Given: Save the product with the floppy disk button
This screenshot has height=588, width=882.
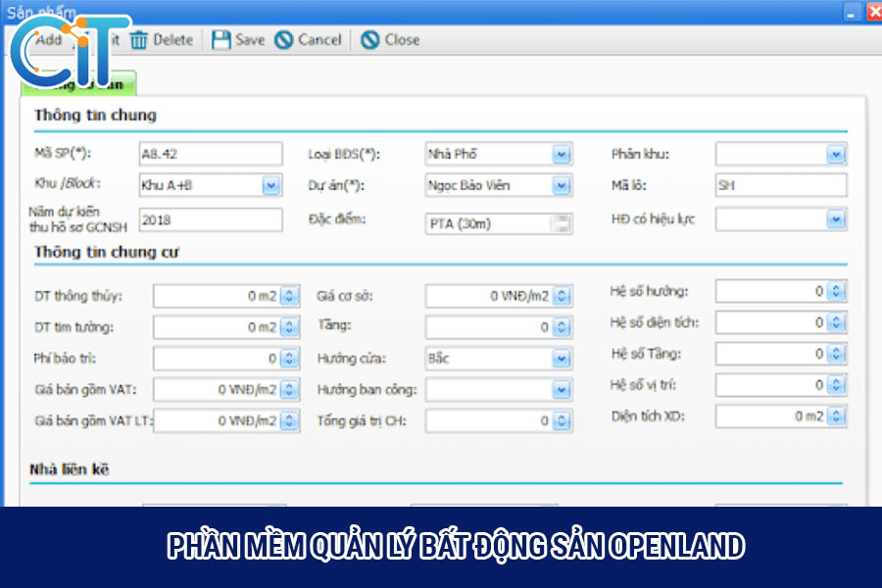Looking at the screenshot, I should click(238, 40).
